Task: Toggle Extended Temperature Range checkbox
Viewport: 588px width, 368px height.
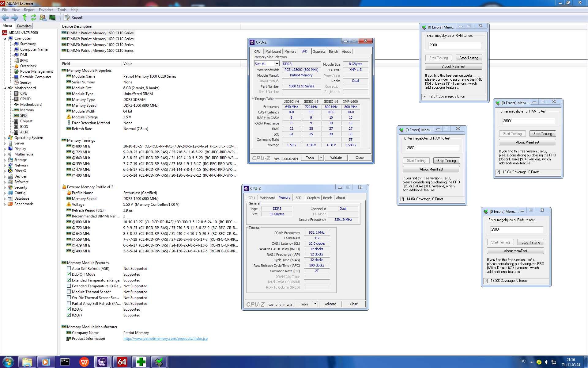Action: pos(69,280)
